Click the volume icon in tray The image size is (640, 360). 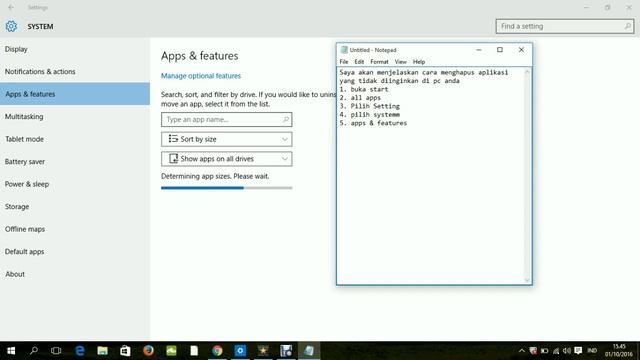[x=567, y=351]
